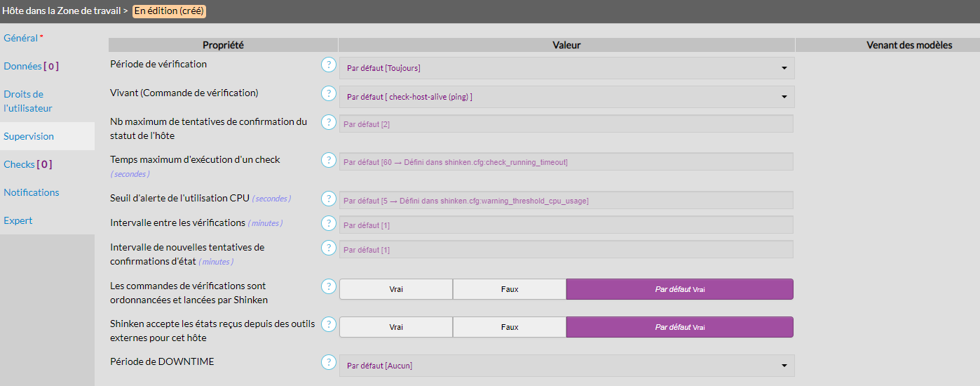This screenshot has width=980, height=386.
Task: Open help for Intervalle entre les vérifications
Action: 328,223
